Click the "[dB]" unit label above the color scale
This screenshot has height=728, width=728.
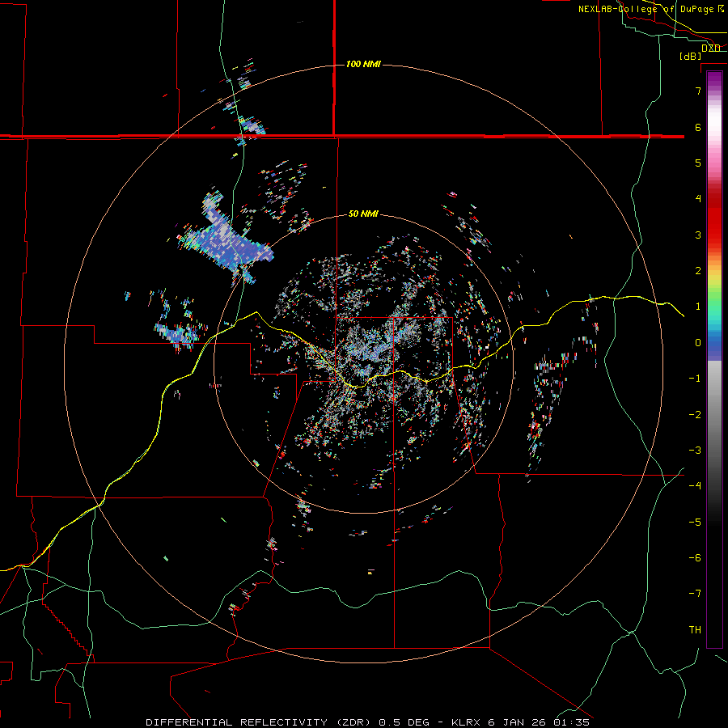[x=691, y=56]
